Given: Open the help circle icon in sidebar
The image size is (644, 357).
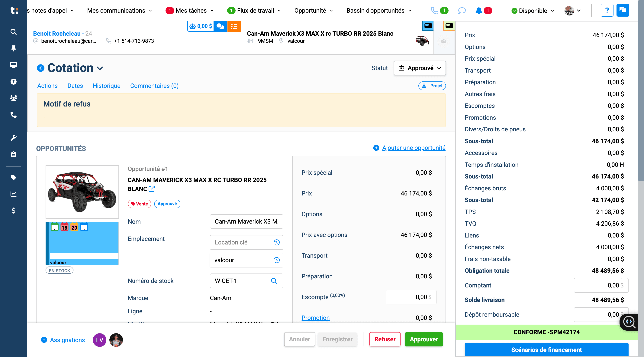Looking at the screenshot, I should [14, 82].
